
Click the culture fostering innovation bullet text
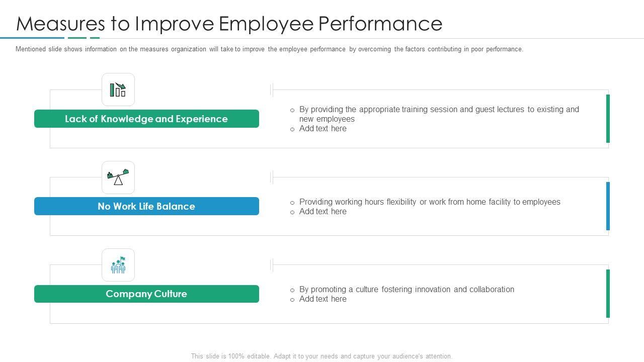(407, 289)
